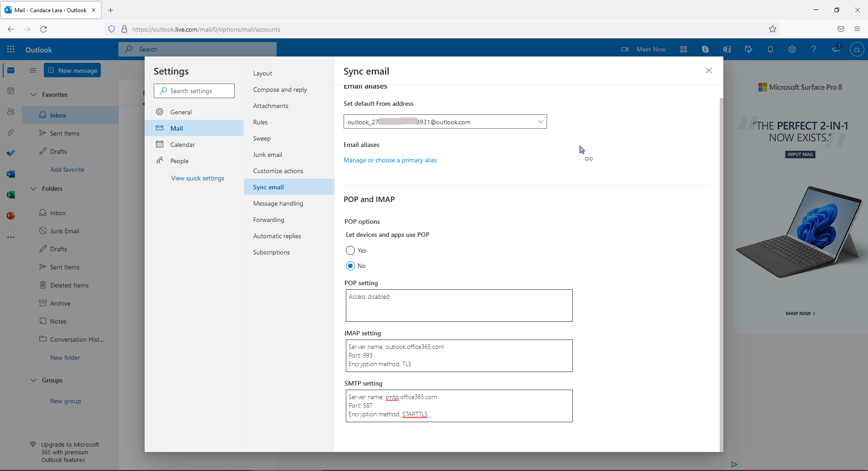Collapse the Groups section

pos(33,380)
